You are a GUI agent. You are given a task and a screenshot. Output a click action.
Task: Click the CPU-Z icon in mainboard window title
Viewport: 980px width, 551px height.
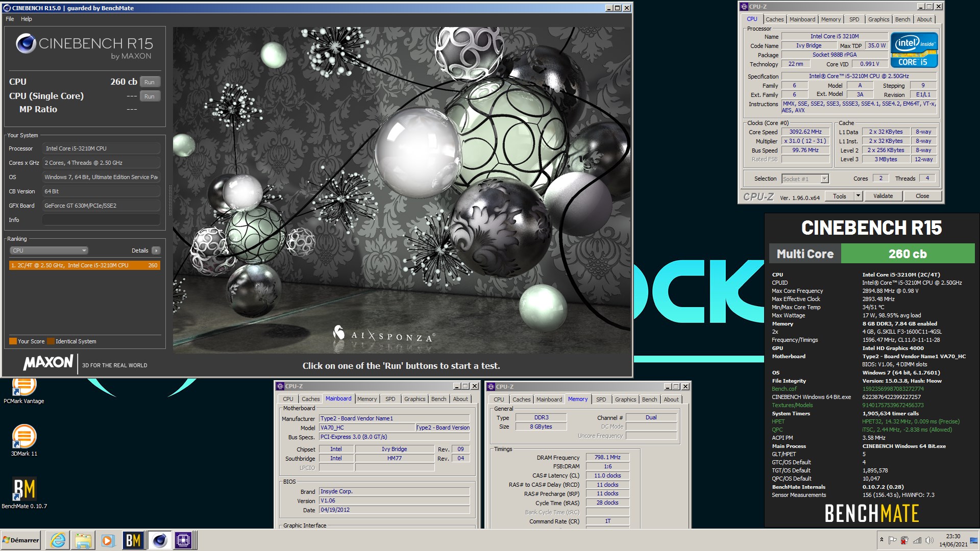click(x=280, y=386)
